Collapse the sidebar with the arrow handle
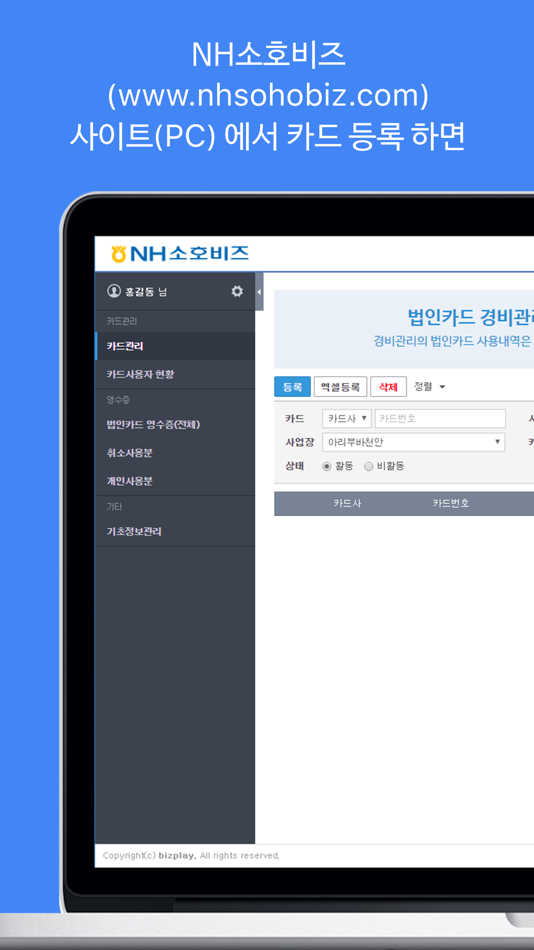The width and height of the screenshot is (534, 950). [259, 291]
